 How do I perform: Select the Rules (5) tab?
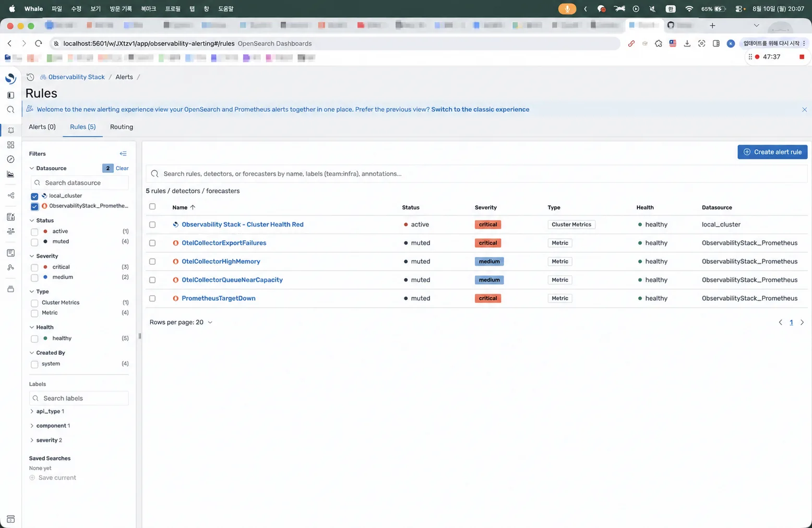coord(82,127)
